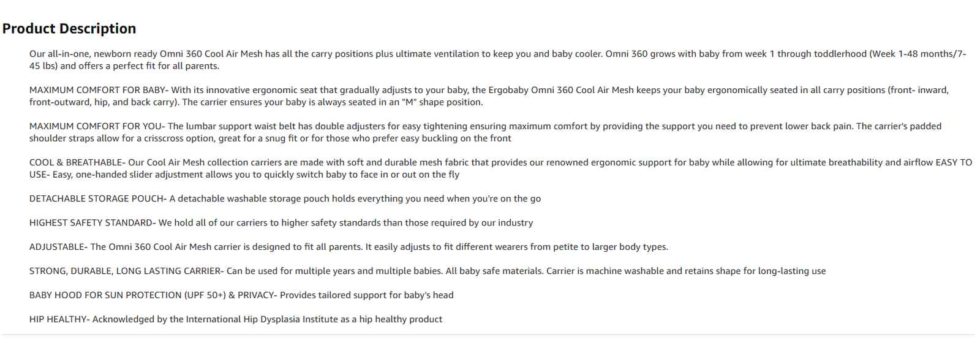Click the Product Description heading
The image size is (980, 343).
pos(69,29)
